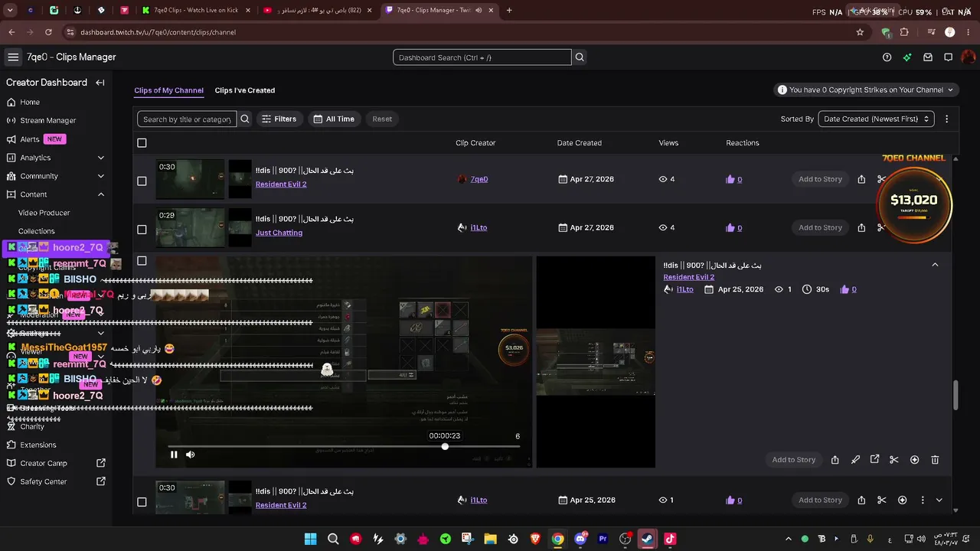Open File Explorer from the taskbar
This screenshot has height=551, width=980.
490,539
